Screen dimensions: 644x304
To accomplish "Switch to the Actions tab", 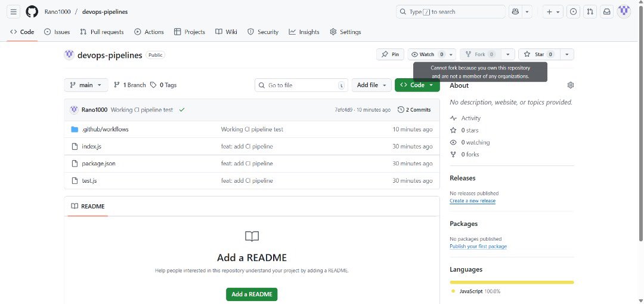I will 149,32.
